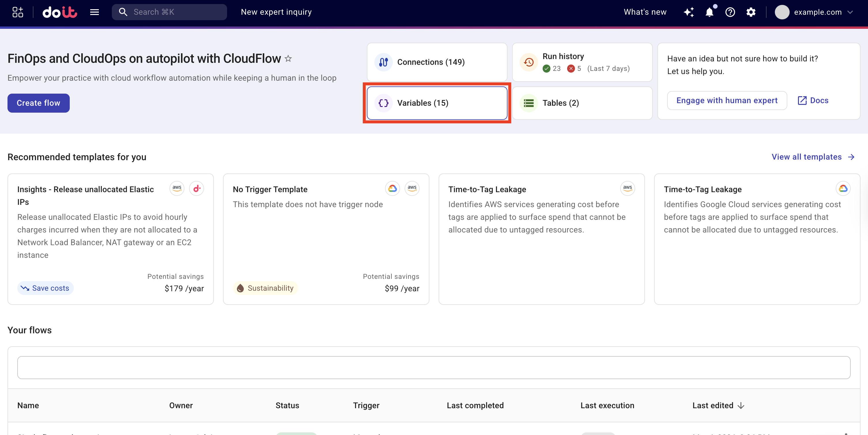
Task: Sort by Last edited column arrow
Action: (741, 406)
